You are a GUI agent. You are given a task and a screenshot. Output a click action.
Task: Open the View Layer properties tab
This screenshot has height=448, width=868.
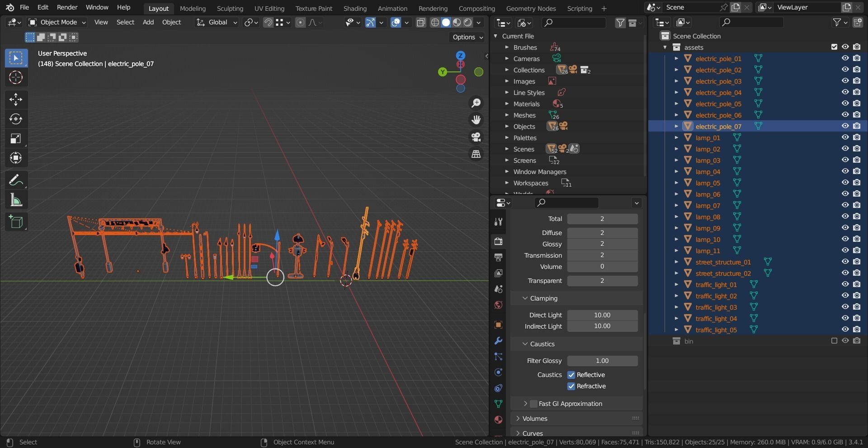(498, 273)
